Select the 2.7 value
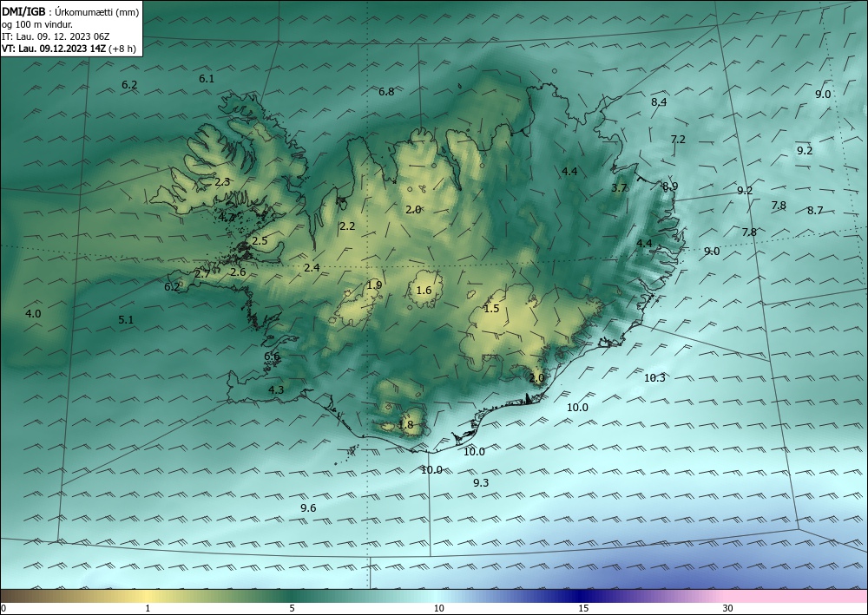Image resolution: width=868 pixels, height=615 pixels. coord(202,274)
